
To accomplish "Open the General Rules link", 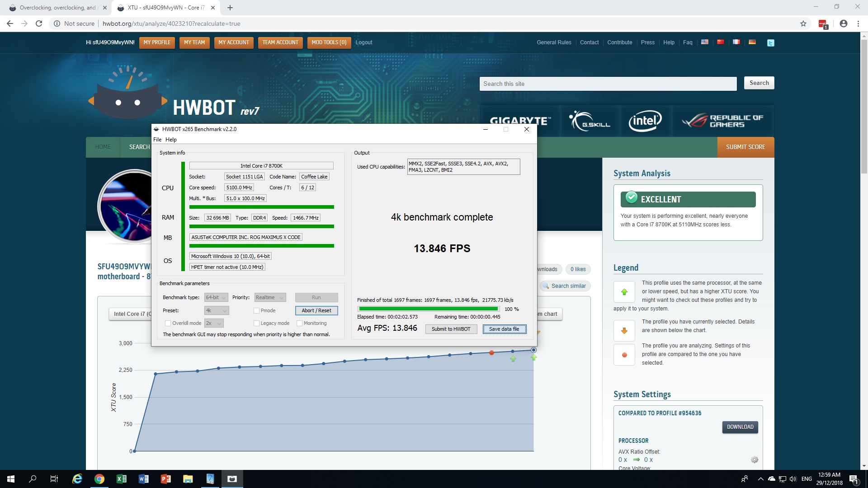I will pos(554,42).
